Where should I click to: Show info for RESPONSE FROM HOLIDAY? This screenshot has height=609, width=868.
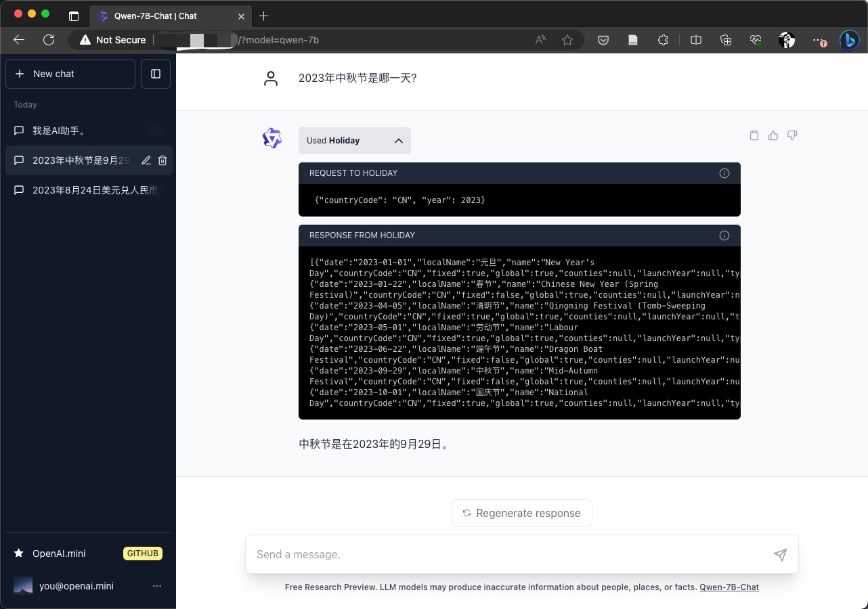point(724,235)
